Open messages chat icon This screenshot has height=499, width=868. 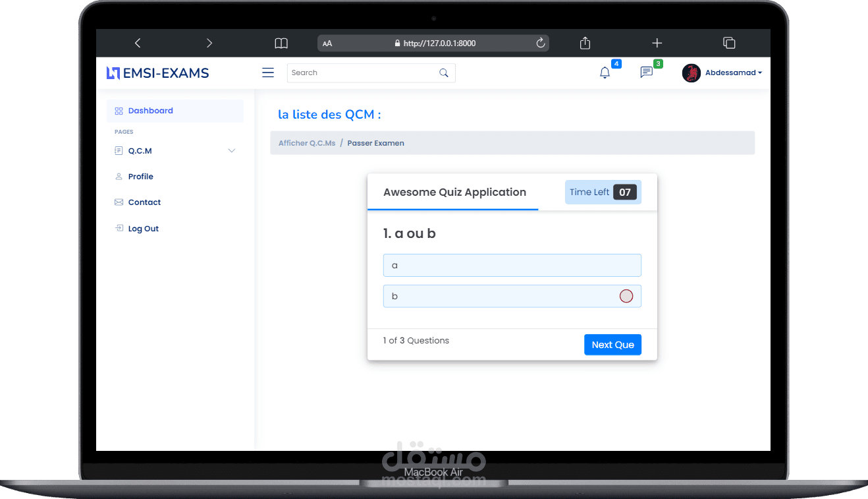(x=647, y=73)
